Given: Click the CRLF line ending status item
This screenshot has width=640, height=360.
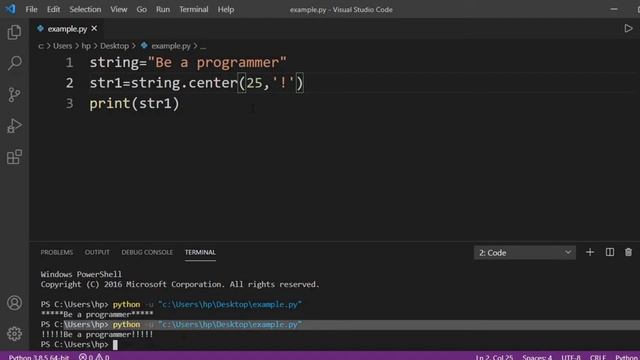Looking at the screenshot, I should (598, 357).
